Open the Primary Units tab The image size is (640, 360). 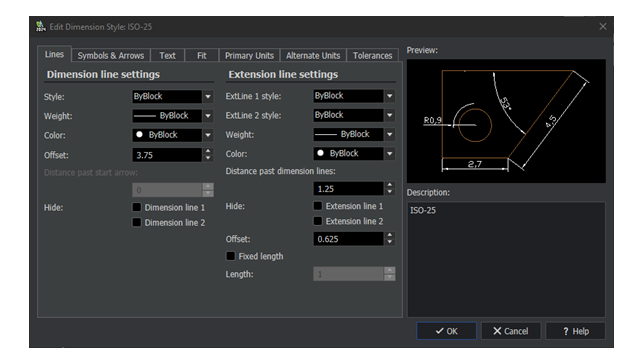249,56
